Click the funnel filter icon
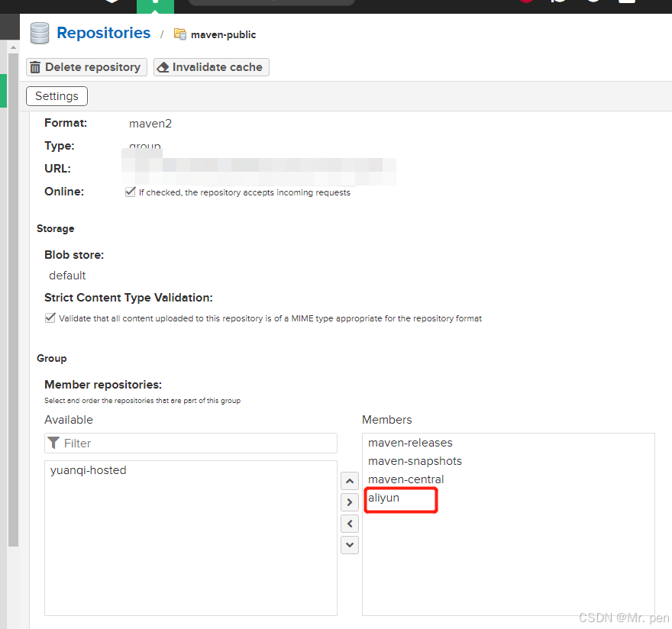This screenshot has width=672, height=629. 53,443
